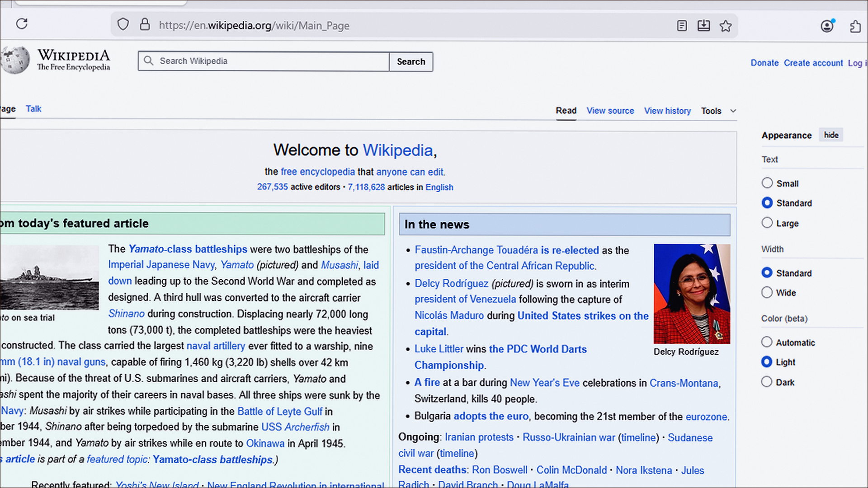Follow the Luke Littler link
Screen dimensions: 868x488
point(439,349)
